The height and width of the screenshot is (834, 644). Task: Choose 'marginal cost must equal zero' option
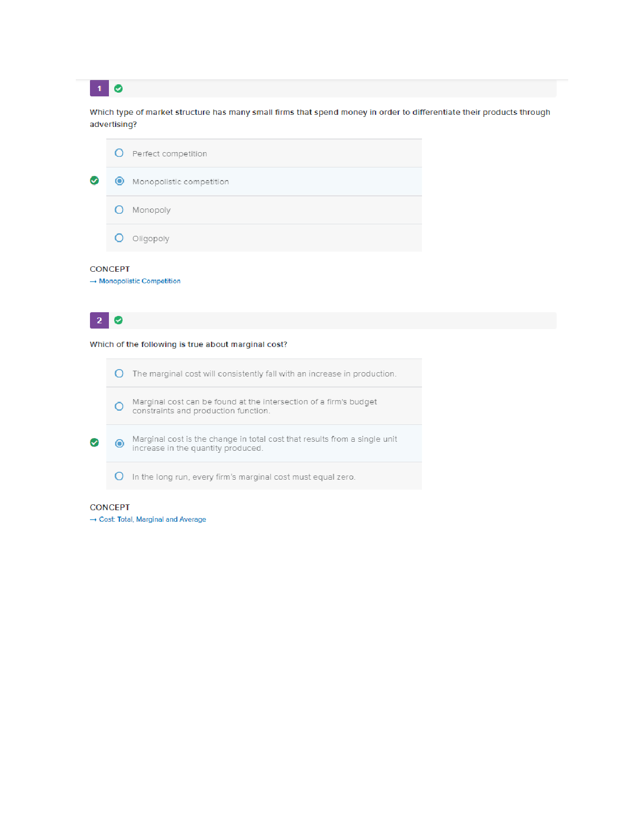[x=119, y=476]
